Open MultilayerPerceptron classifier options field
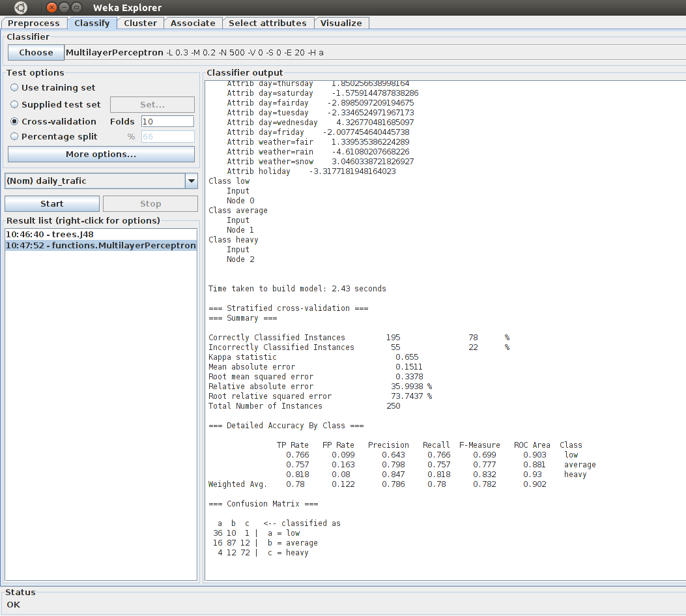 [375, 53]
